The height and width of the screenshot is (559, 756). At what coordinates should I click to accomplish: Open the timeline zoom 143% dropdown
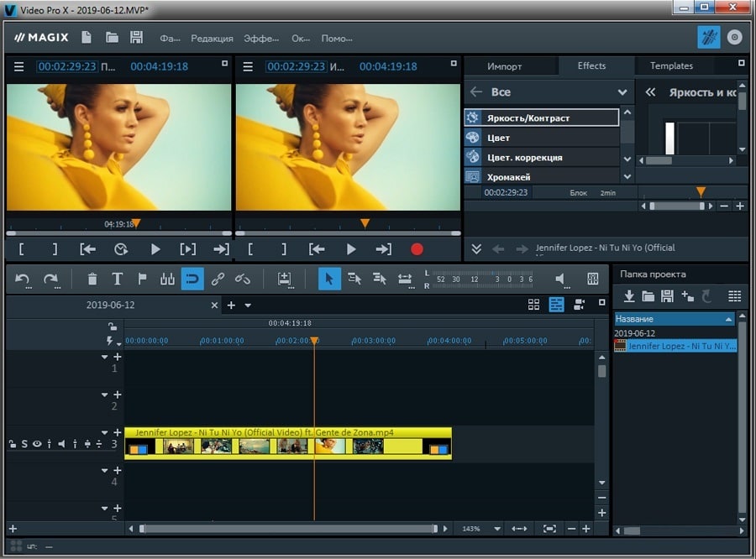[x=497, y=529]
